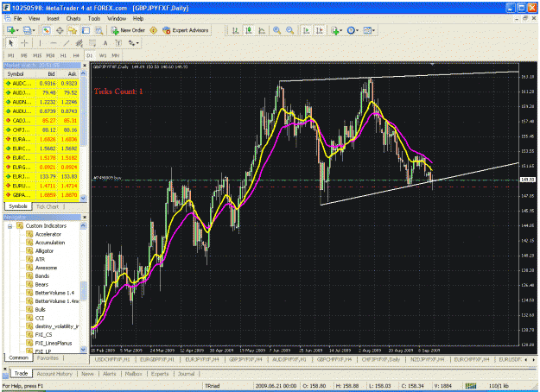Open the CHFJPYFXF,Daily chart tab
Image resolution: width=540 pixels, height=392 pixels.
tap(380, 360)
